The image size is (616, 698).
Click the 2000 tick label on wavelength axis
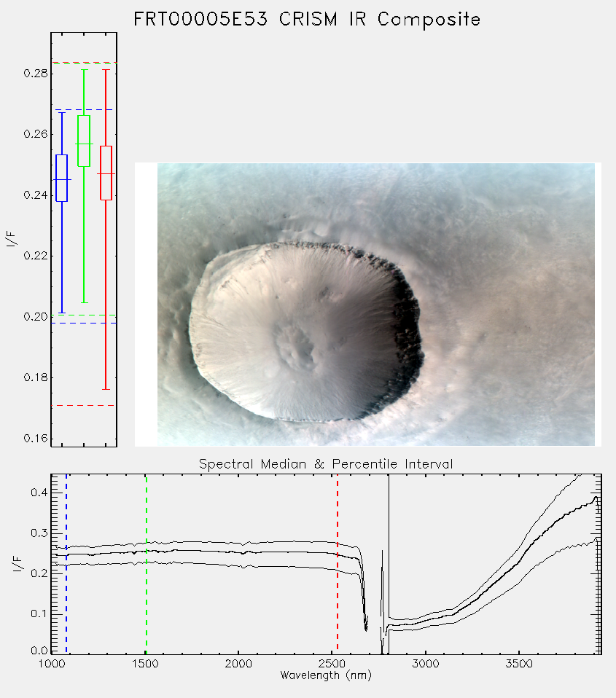pos(238,664)
